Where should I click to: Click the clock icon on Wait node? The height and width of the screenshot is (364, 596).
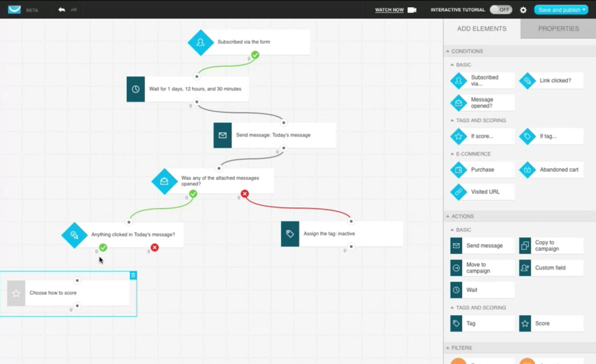pos(136,89)
